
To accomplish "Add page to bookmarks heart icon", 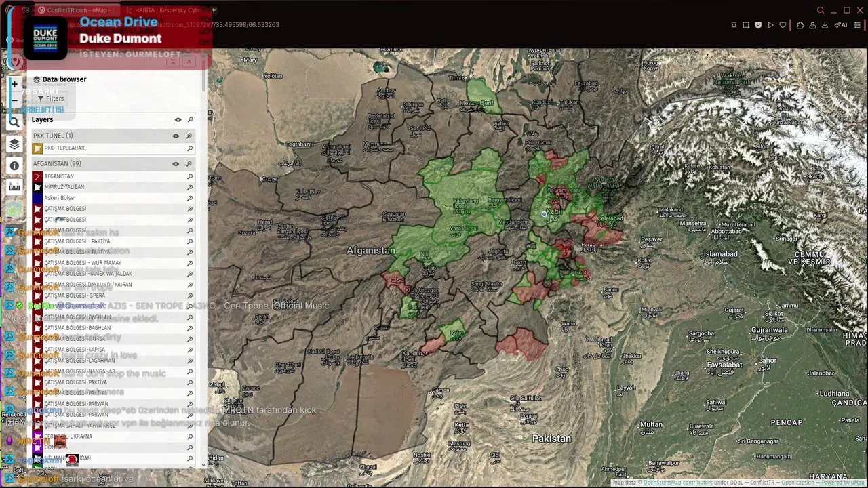I will pos(783,25).
